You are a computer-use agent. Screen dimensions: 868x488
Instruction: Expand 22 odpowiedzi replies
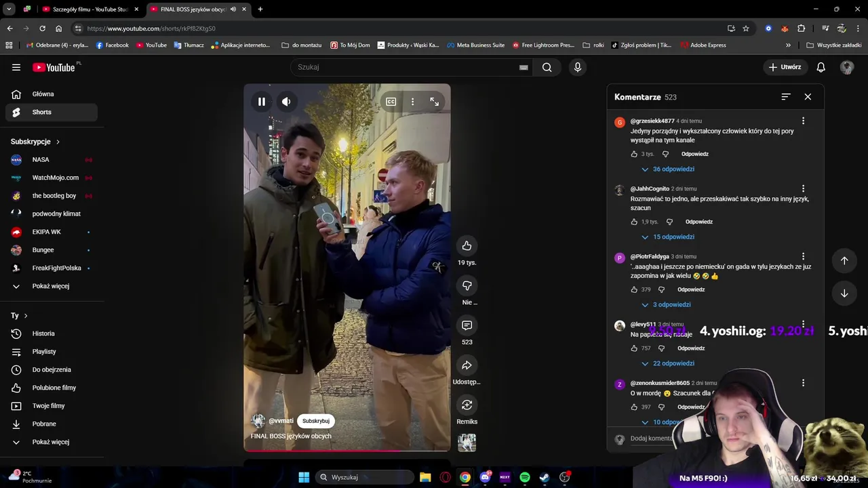[x=668, y=363]
